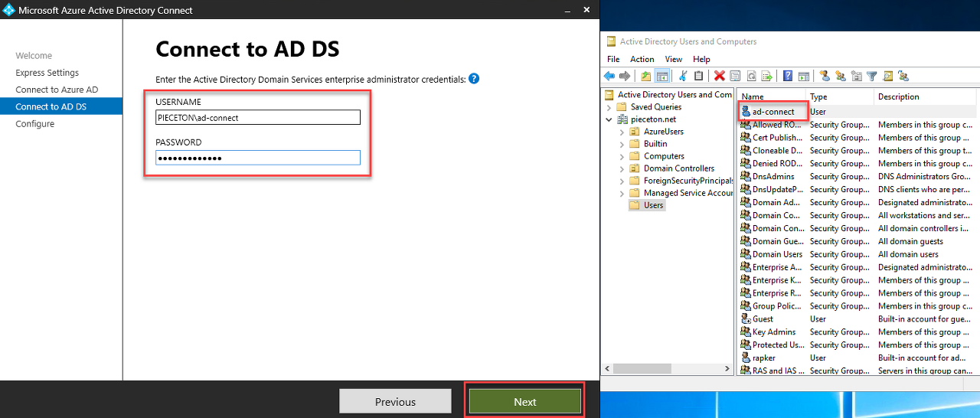Sort by the Type column header
Viewport: 980px width, 418px height.
tap(840, 96)
